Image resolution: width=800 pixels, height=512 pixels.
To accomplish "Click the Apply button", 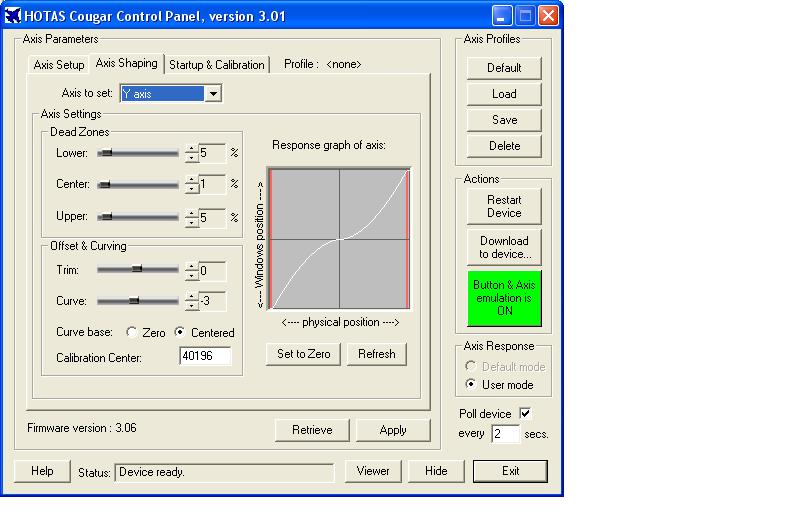I will (x=393, y=430).
